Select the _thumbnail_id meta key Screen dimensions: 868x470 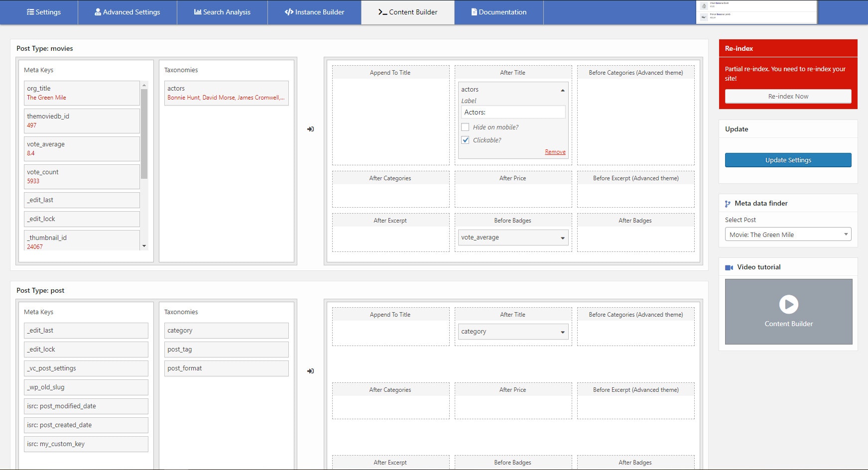[x=82, y=240]
